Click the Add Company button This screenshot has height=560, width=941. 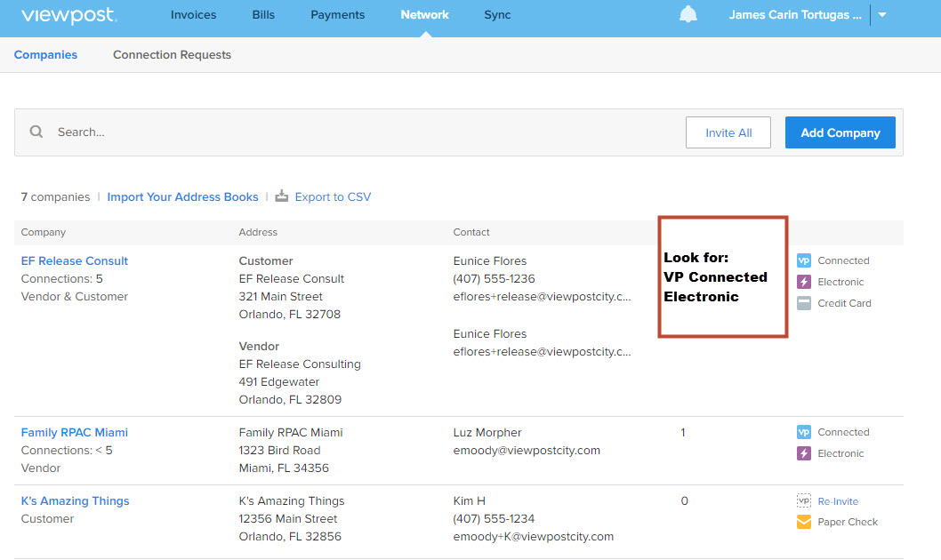tap(840, 132)
